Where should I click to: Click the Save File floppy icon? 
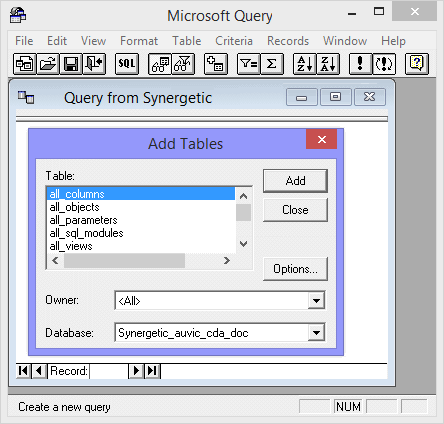pos(71,64)
